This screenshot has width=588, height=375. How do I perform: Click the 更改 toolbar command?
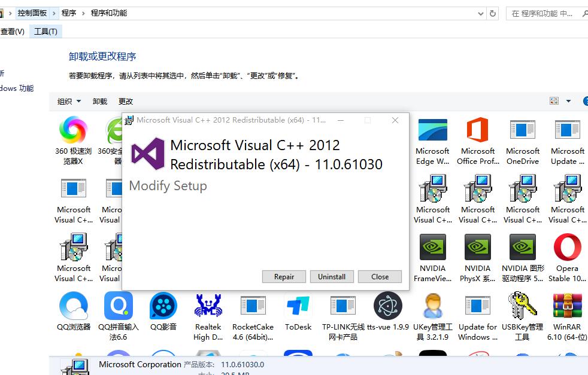click(x=126, y=102)
